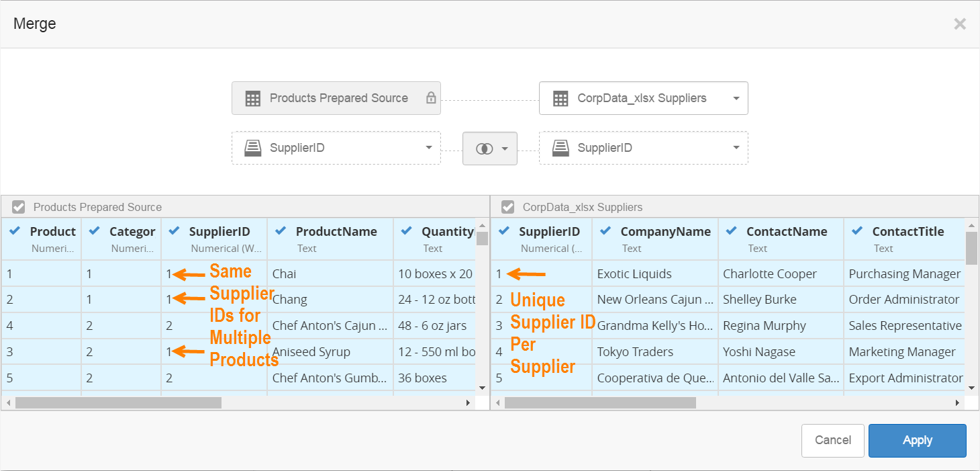
Task: Uncheck the ProductName column checkmark
Action: [x=281, y=231]
